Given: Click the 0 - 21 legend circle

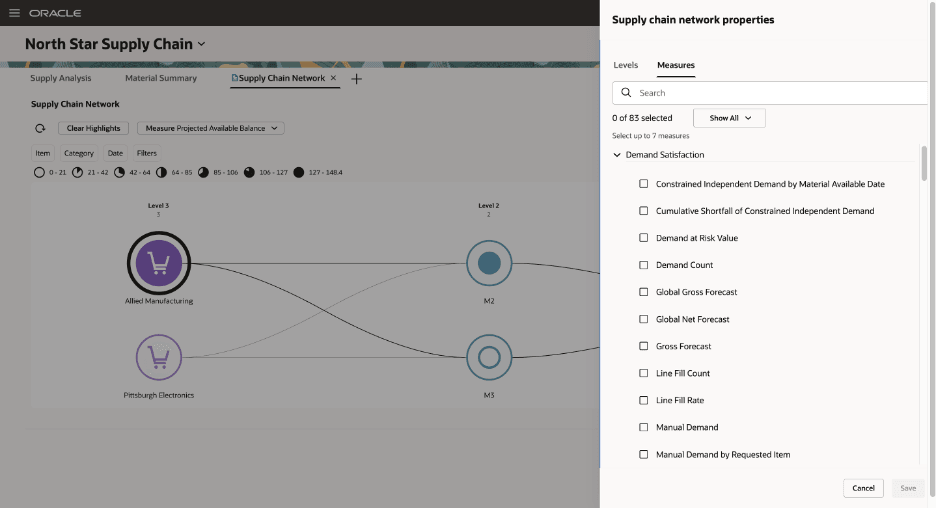Looking at the screenshot, I should point(39,173).
